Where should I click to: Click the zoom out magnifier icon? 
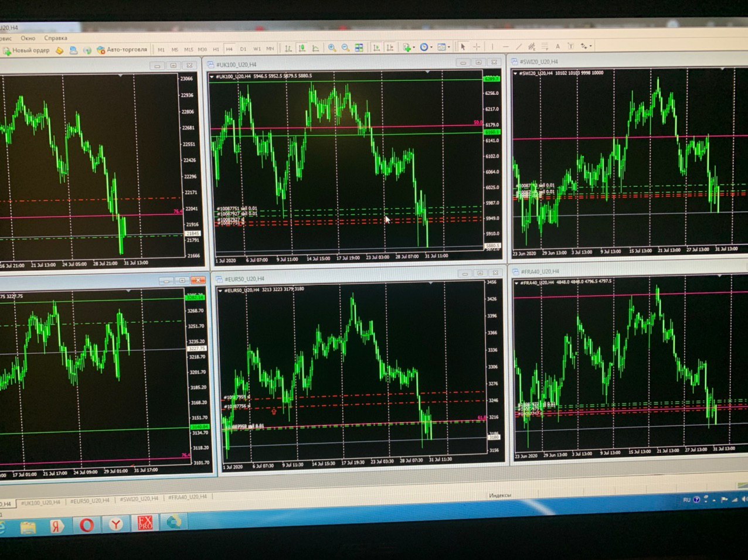345,47
